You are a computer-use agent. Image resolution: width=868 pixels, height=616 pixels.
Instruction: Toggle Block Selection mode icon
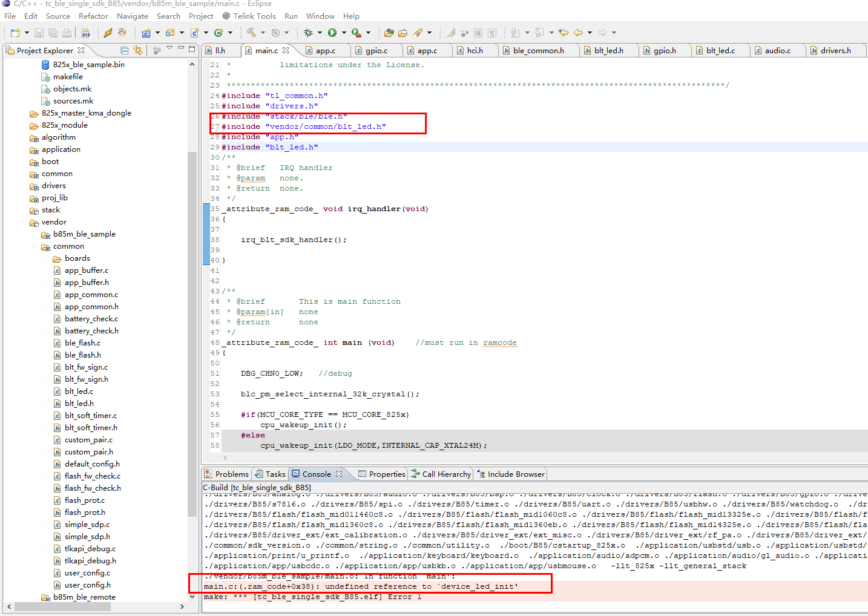pos(478,33)
